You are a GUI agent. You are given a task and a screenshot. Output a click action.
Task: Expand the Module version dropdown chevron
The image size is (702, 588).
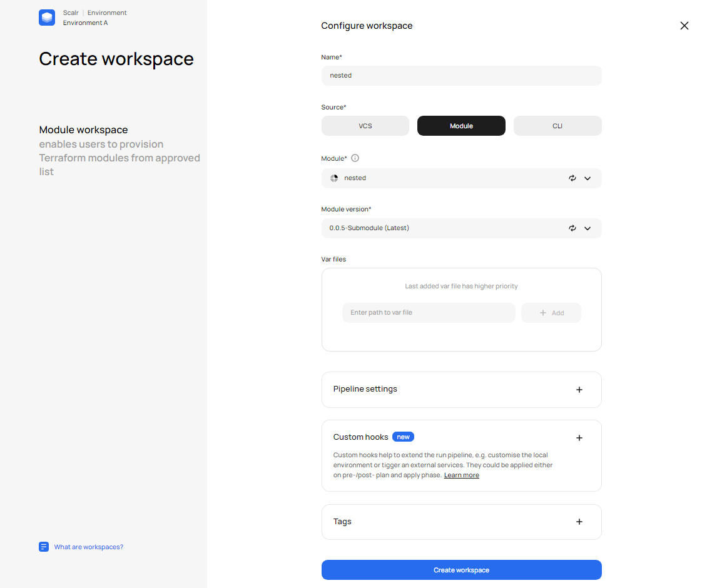pyautogui.click(x=588, y=229)
